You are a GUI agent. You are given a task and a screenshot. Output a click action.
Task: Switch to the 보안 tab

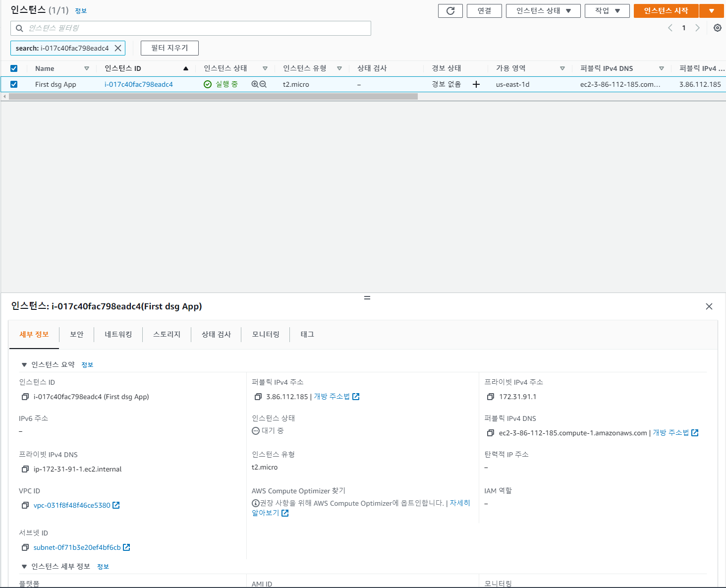click(x=76, y=334)
